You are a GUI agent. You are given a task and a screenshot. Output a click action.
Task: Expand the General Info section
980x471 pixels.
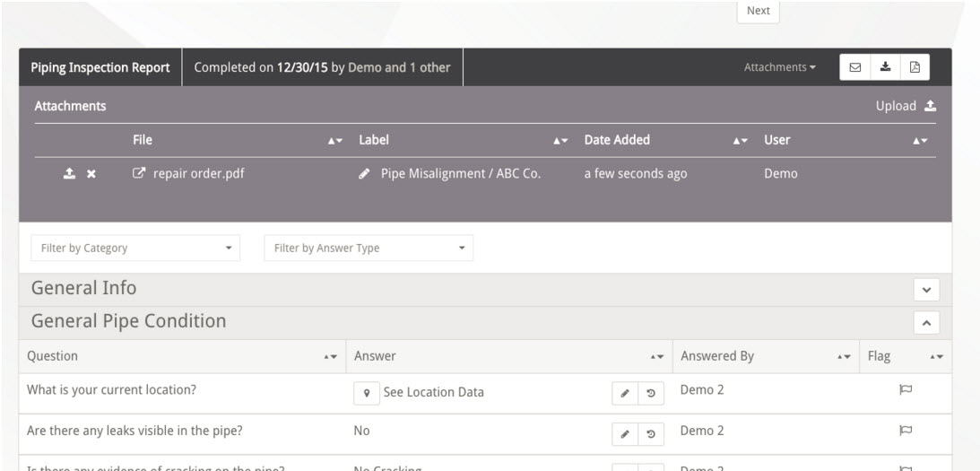926,290
